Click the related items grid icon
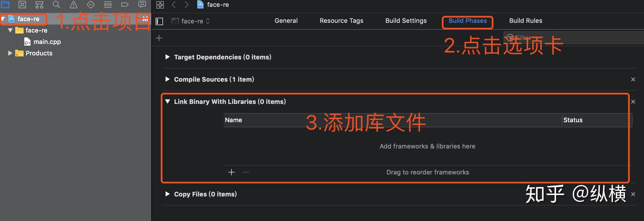 (160, 5)
